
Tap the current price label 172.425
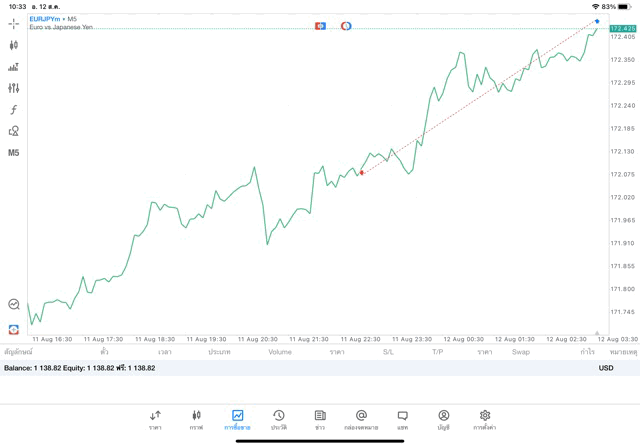point(622,28)
